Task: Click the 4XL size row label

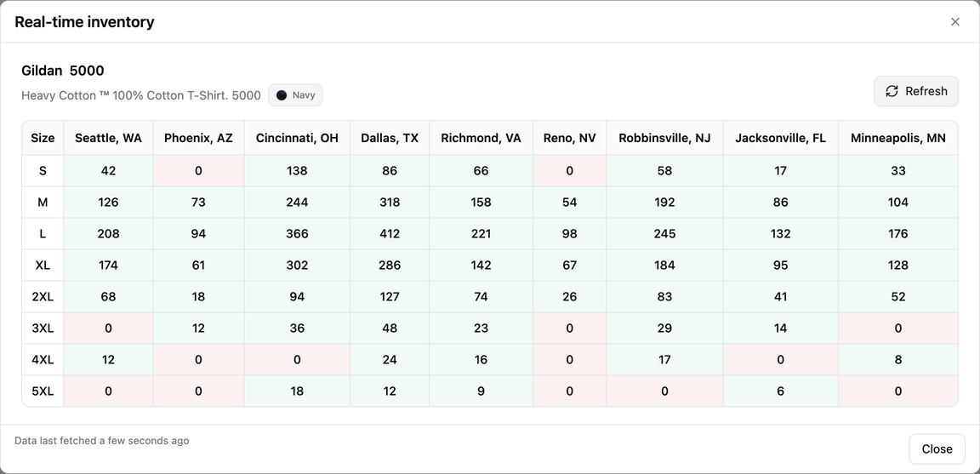Action: pyautogui.click(x=43, y=360)
